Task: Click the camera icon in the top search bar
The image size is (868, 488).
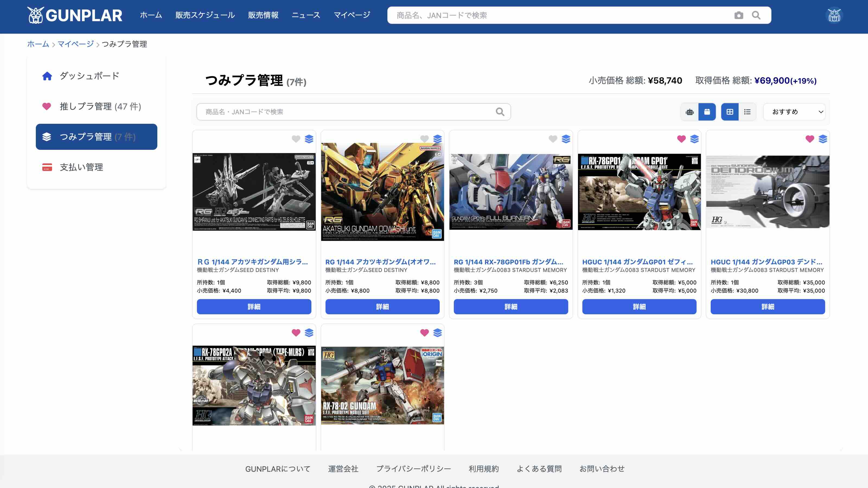Action: (x=739, y=15)
